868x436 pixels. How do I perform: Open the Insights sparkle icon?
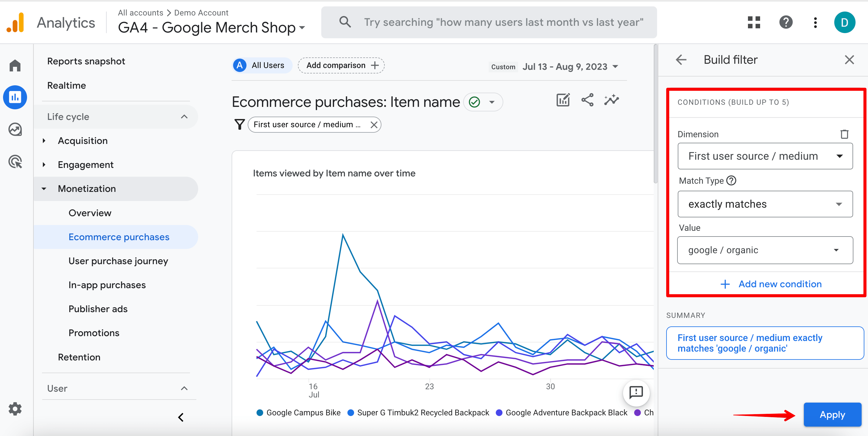pos(611,100)
